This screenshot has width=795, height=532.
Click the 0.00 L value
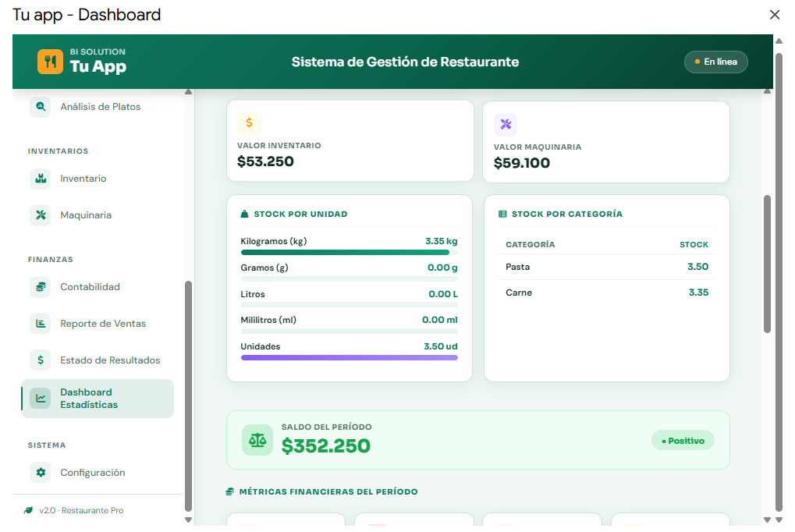coord(443,294)
